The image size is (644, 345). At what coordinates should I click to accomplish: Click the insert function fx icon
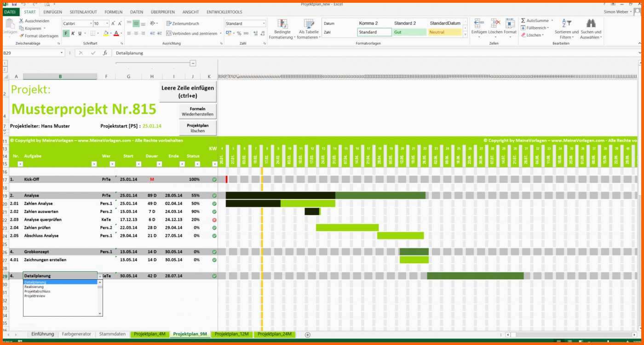pos(105,53)
